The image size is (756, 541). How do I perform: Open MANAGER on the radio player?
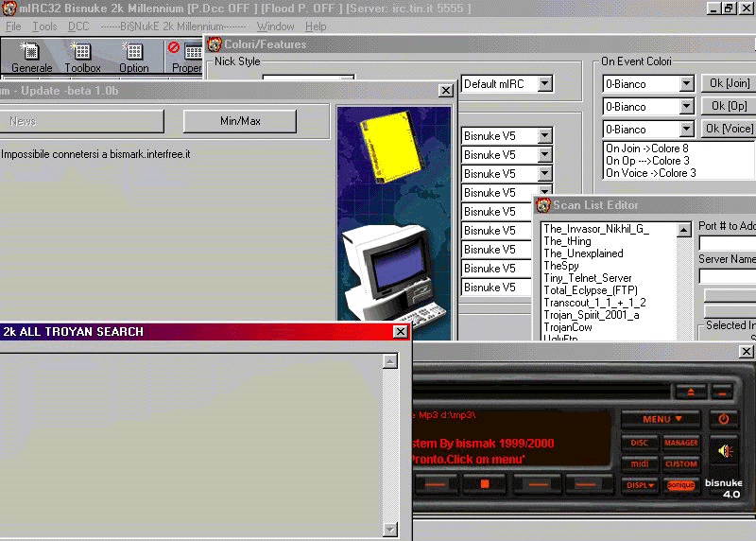pyautogui.click(x=680, y=443)
